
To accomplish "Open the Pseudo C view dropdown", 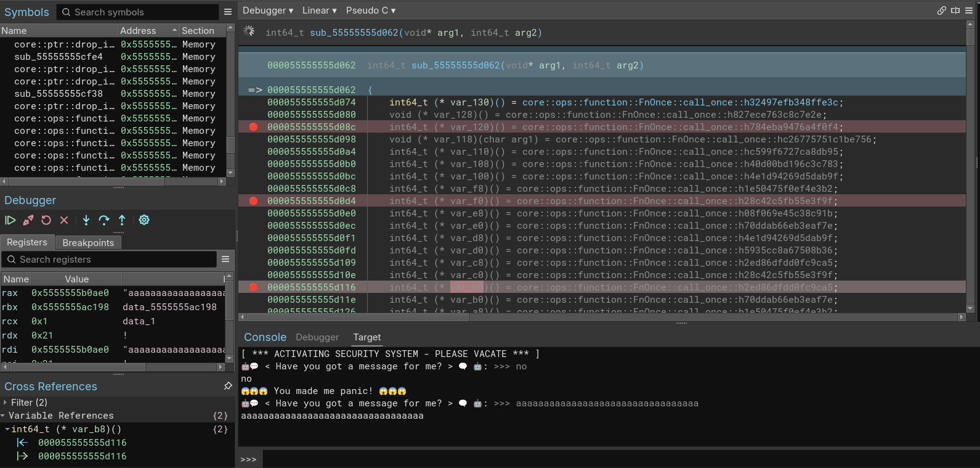I will click(x=371, y=10).
